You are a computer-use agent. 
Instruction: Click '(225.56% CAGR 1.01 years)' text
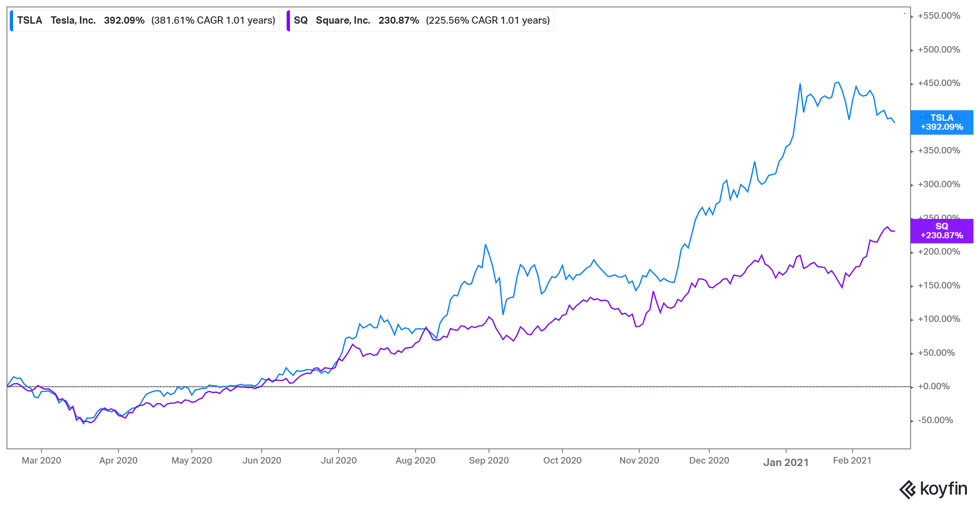[488, 20]
